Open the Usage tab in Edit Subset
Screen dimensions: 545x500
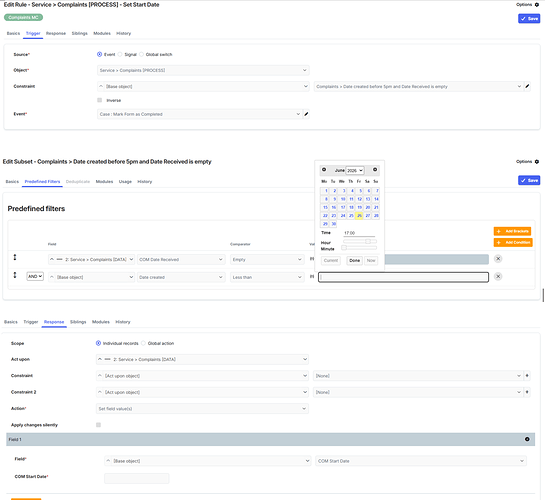[125, 182]
